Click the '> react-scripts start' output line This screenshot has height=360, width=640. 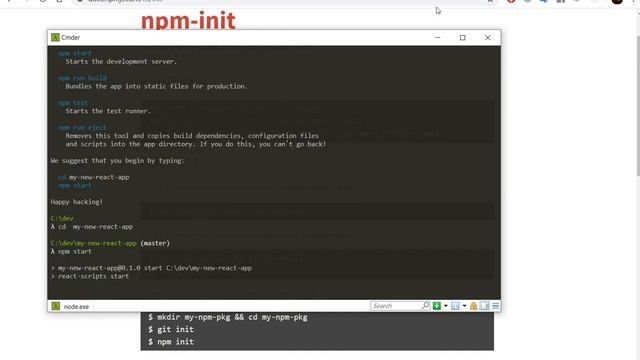(90, 276)
